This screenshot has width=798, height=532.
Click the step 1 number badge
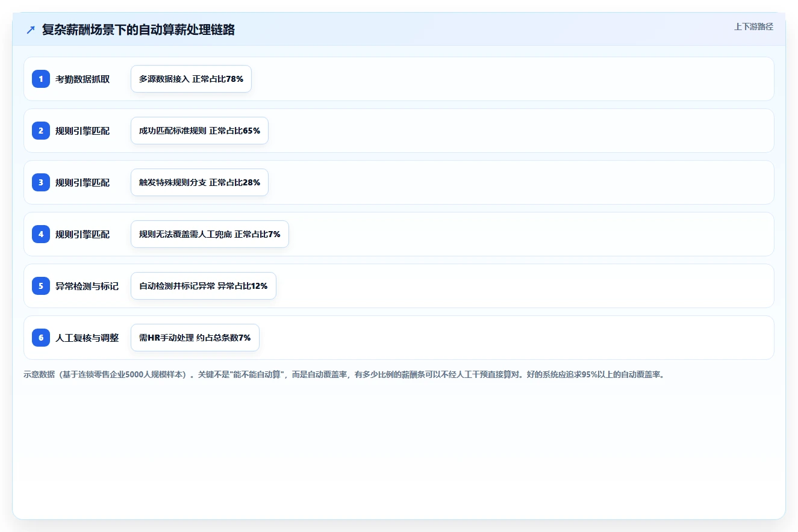click(x=41, y=79)
